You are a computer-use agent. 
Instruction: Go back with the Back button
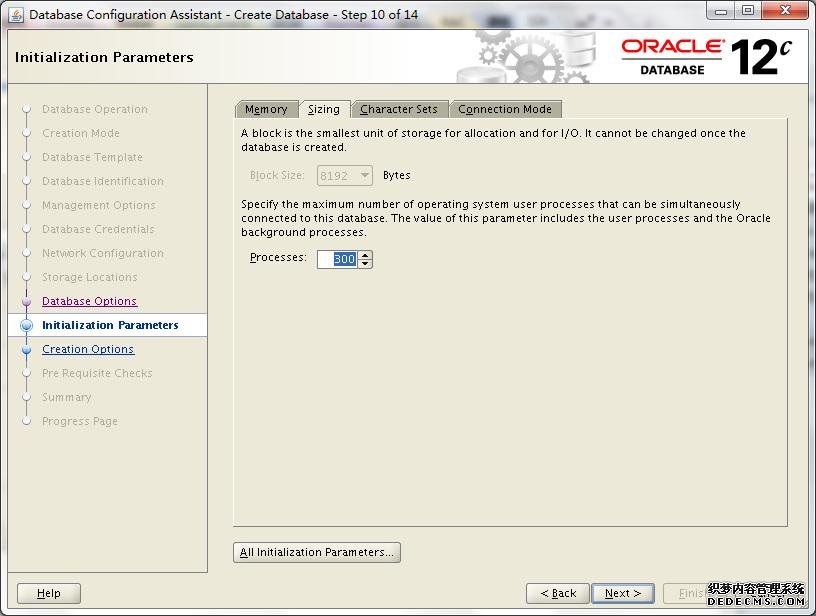coord(557,593)
